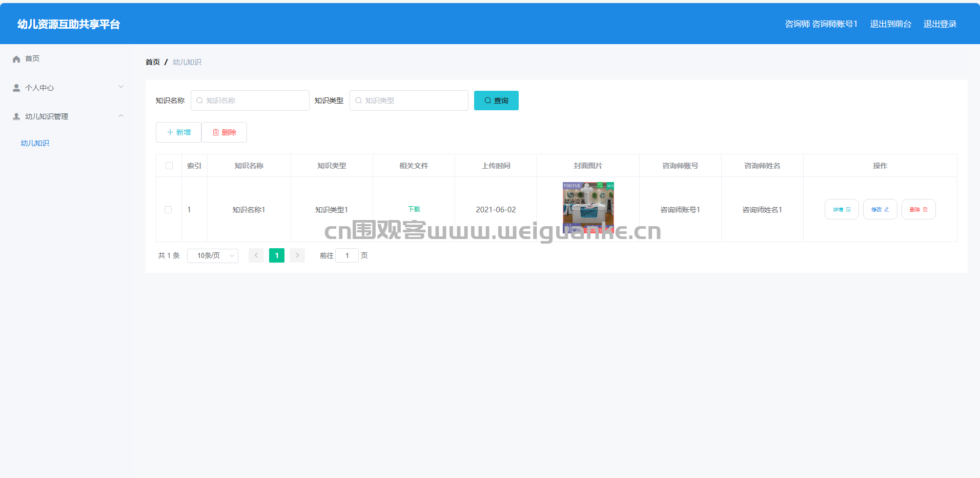Open the 幼儿知识 sidebar menu item

pos(35,143)
